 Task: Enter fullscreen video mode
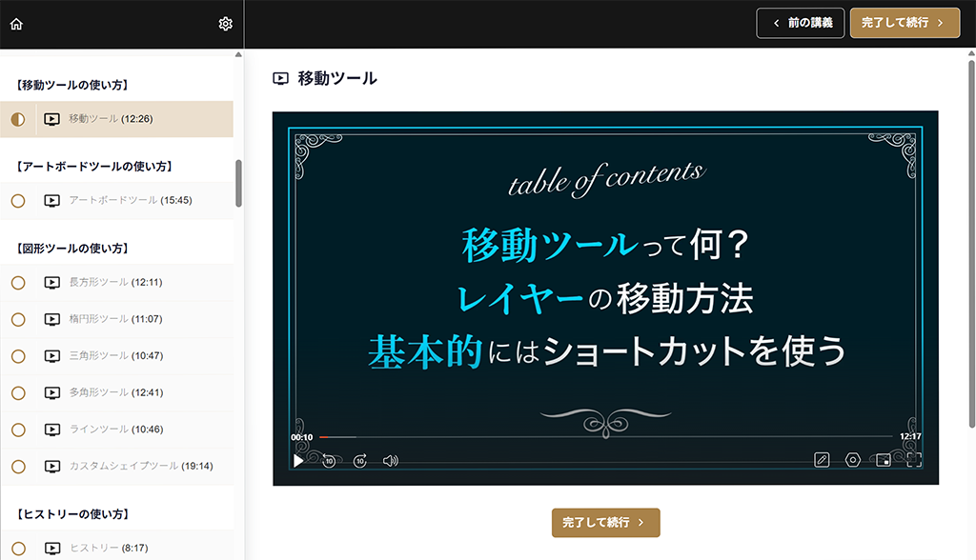coord(914,460)
